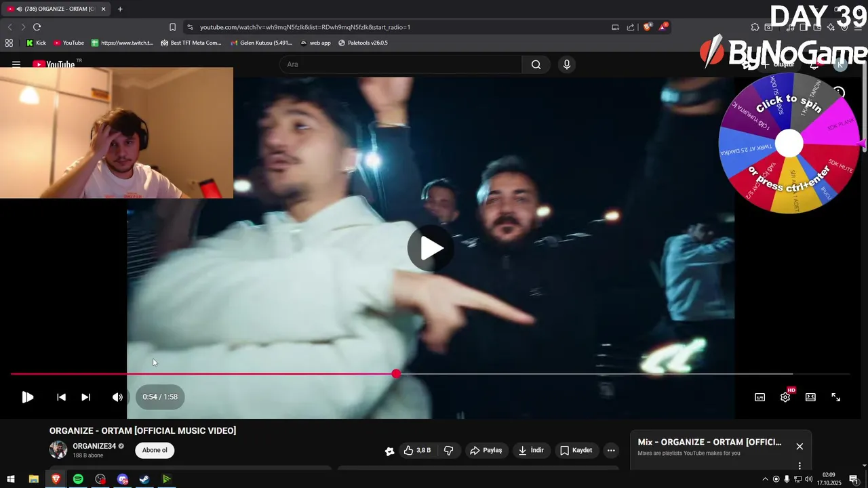Viewport: 868px width, 488px height.
Task: Subscribe with the Abone ol button
Action: click(x=155, y=450)
